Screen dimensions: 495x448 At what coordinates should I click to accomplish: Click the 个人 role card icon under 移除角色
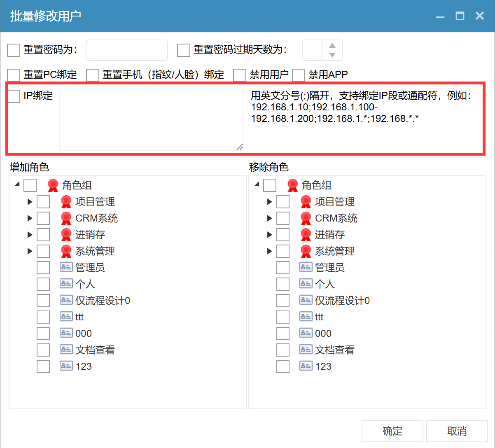pos(306,284)
